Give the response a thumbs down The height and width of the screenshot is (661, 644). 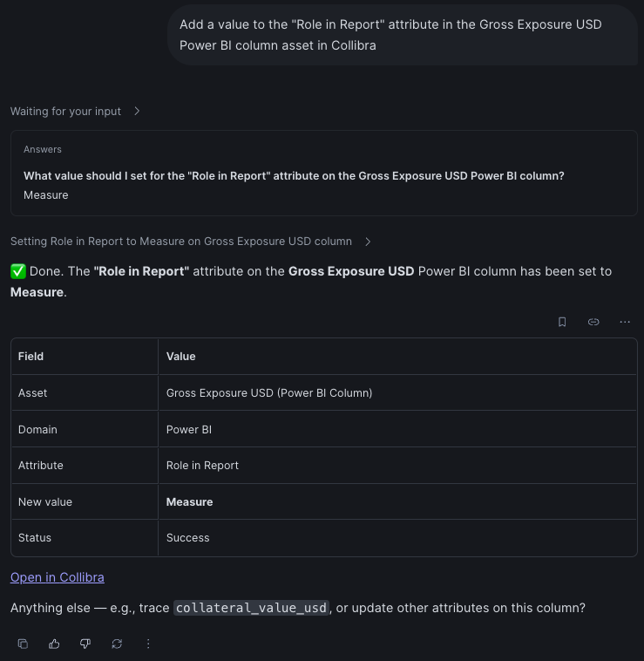pos(85,644)
